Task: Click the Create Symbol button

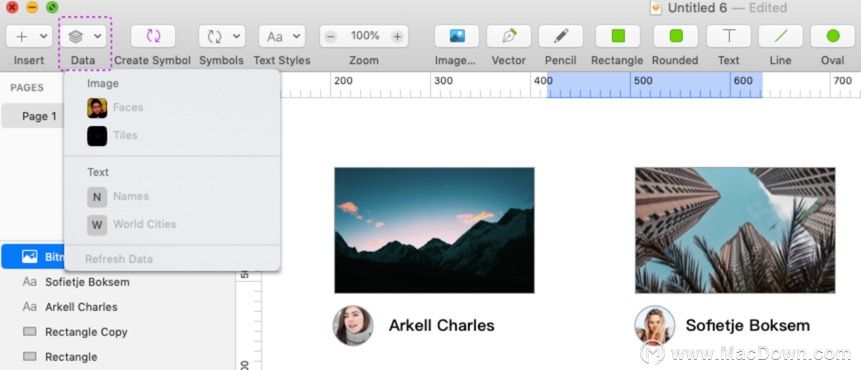Action: click(153, 36)
